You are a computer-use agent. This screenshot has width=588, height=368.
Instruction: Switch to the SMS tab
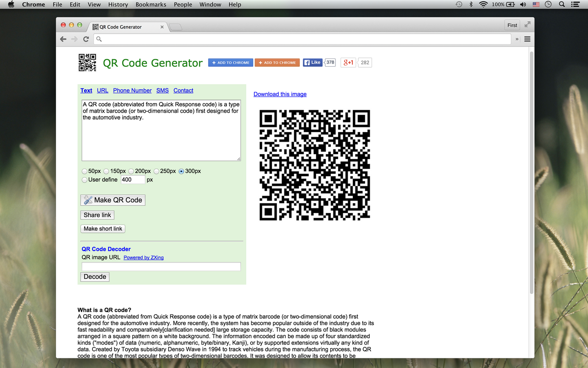pyautogui.click(x=162, y=90)
